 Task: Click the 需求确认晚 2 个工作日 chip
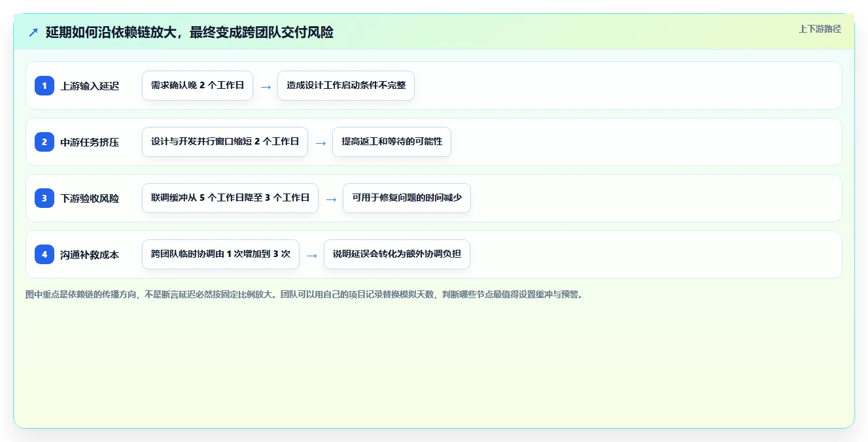pos(198,86)
